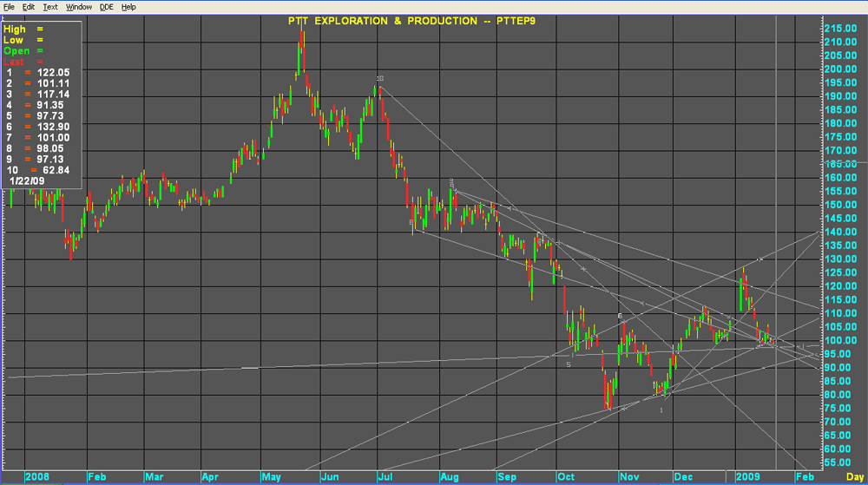Click the 150.00 price axis label
The width and height of the screenshot is (868, 485).
click(x=840, y=205)
